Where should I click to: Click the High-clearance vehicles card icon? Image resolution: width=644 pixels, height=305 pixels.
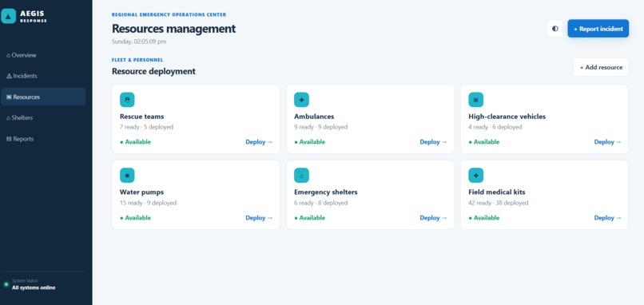[x=475, y=100]
